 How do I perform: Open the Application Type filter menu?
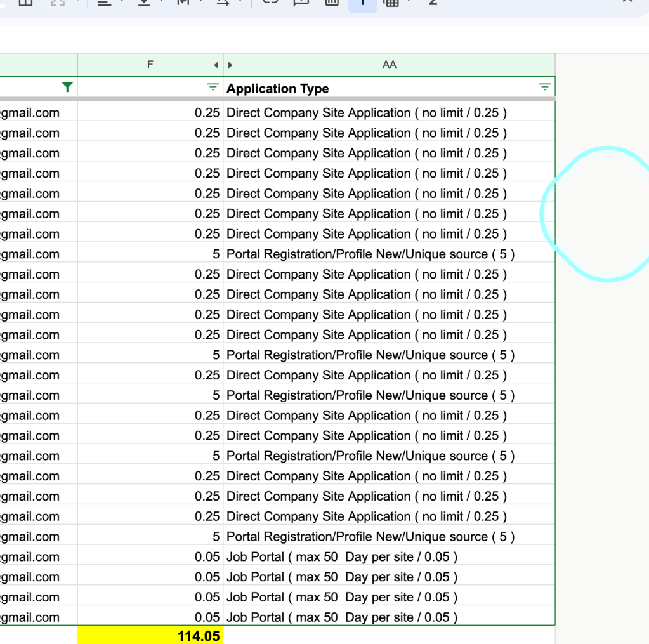point(545,87)
